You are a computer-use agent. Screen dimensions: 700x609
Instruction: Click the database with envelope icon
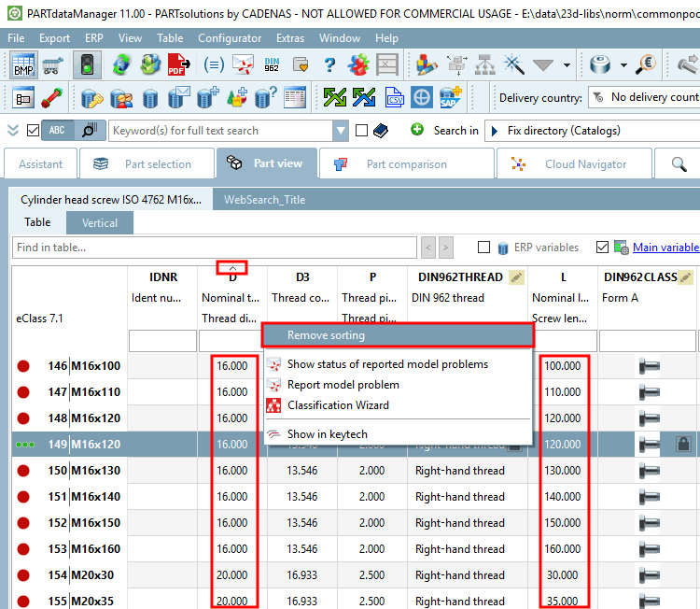tap(178, 97)
